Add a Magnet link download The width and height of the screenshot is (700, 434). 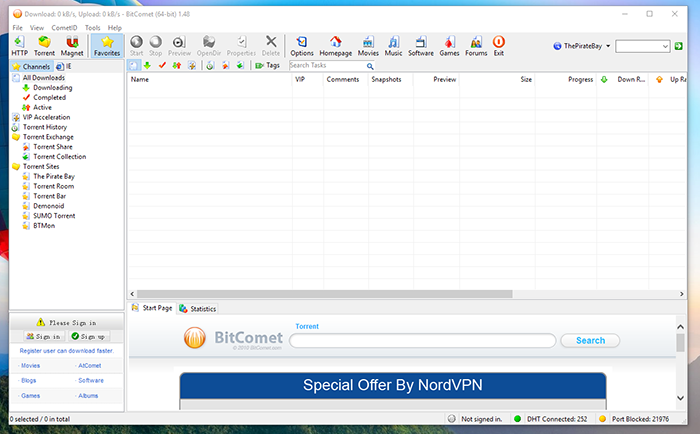[72, 46]
